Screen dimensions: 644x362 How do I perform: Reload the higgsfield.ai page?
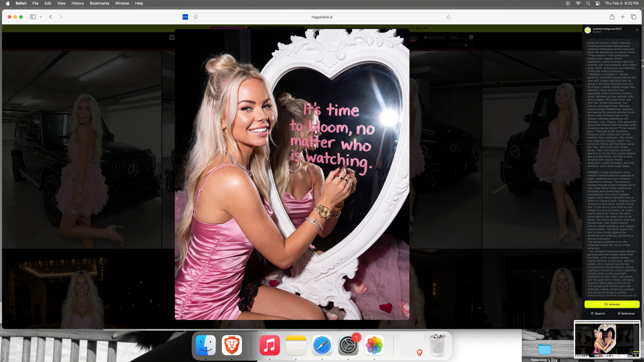click(448, 17)
